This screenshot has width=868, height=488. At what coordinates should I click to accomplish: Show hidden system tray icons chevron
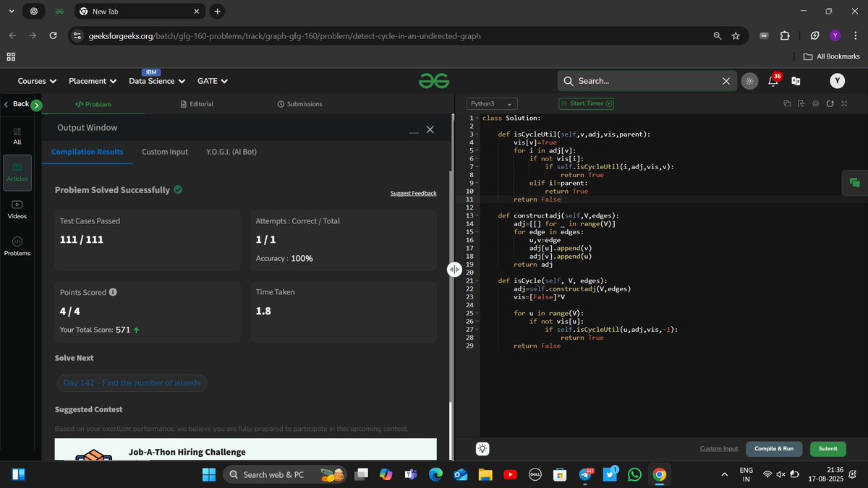pos(725,474)
